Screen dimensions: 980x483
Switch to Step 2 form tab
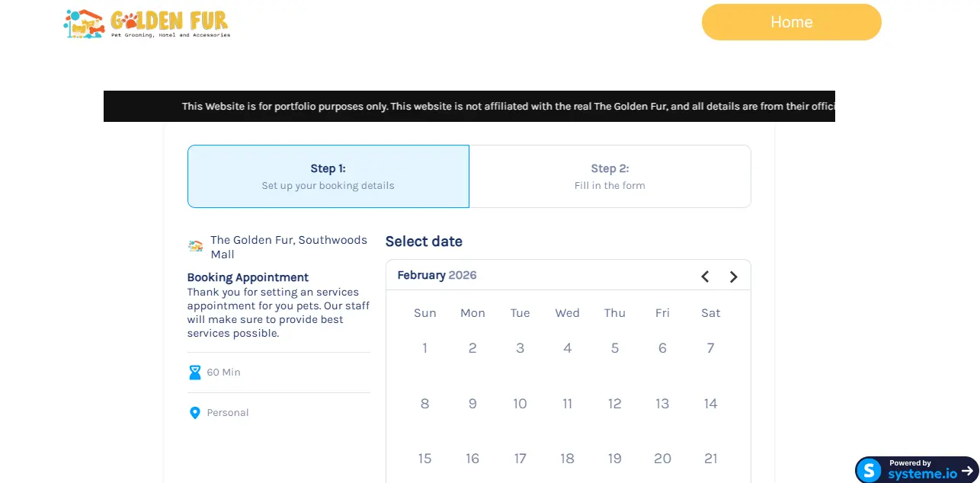coord(610,176)
